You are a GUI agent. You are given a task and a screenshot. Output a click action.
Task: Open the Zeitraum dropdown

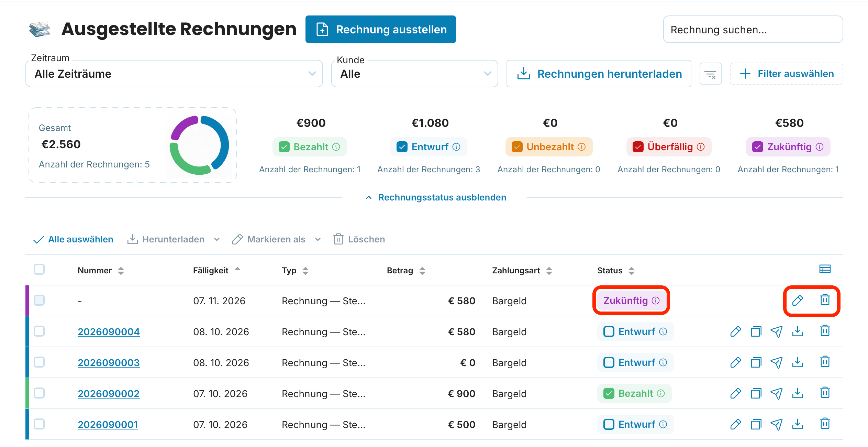pyautogui.click(x=174, y=74)
